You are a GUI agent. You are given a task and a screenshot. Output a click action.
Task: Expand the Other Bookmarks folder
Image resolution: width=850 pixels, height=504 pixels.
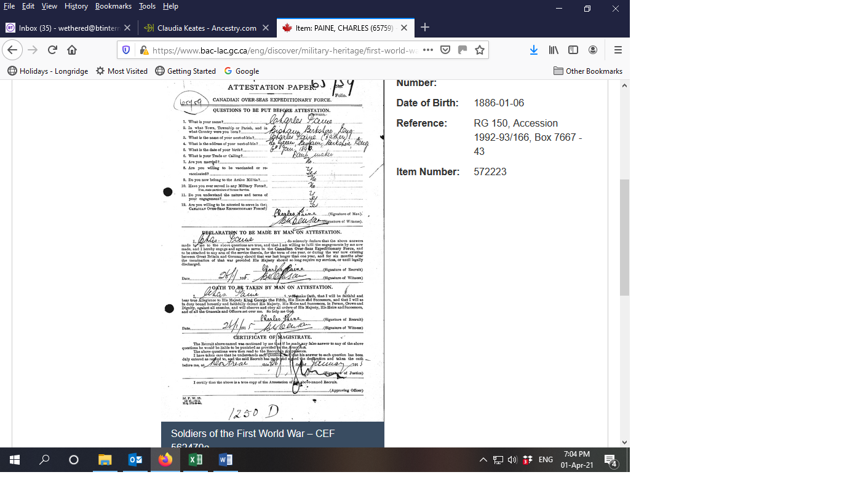tap(588, 71)
